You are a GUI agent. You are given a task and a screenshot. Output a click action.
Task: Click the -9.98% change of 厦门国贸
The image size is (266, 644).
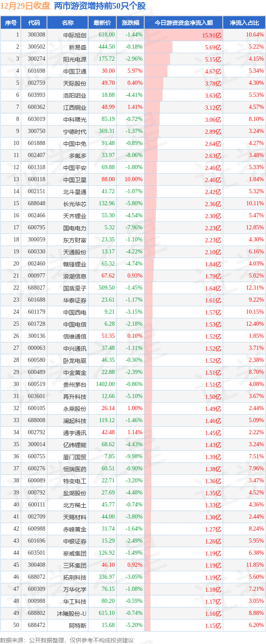(x=134, y=457)
